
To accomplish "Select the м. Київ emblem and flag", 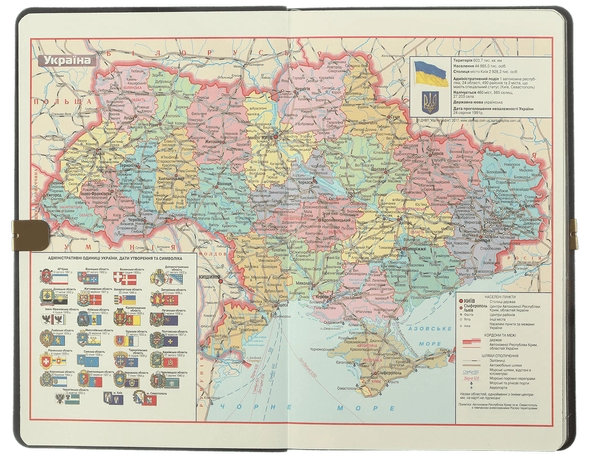I will click(113, 398).
